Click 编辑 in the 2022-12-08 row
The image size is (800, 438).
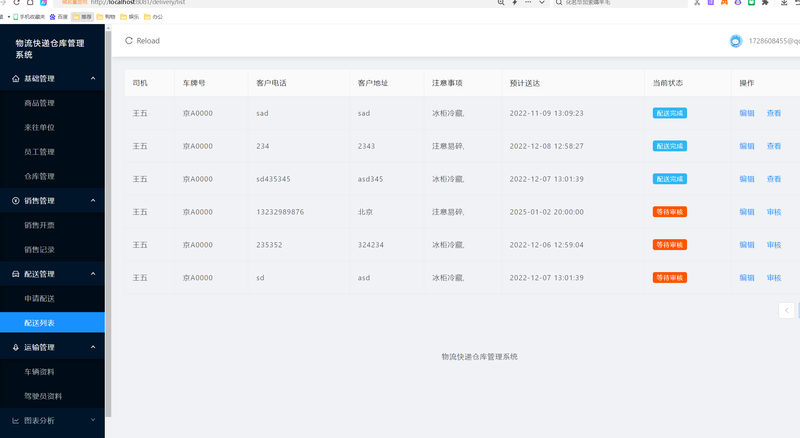pos(747,146)
